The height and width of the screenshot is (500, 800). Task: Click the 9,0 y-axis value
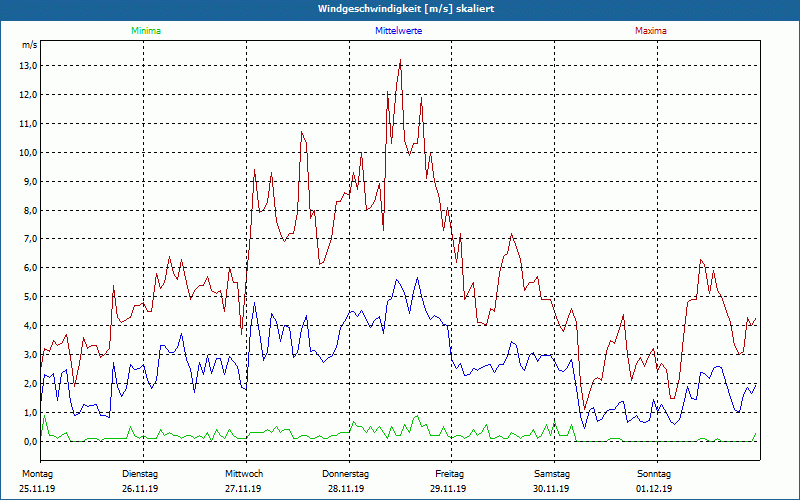(x=30, y=182)
